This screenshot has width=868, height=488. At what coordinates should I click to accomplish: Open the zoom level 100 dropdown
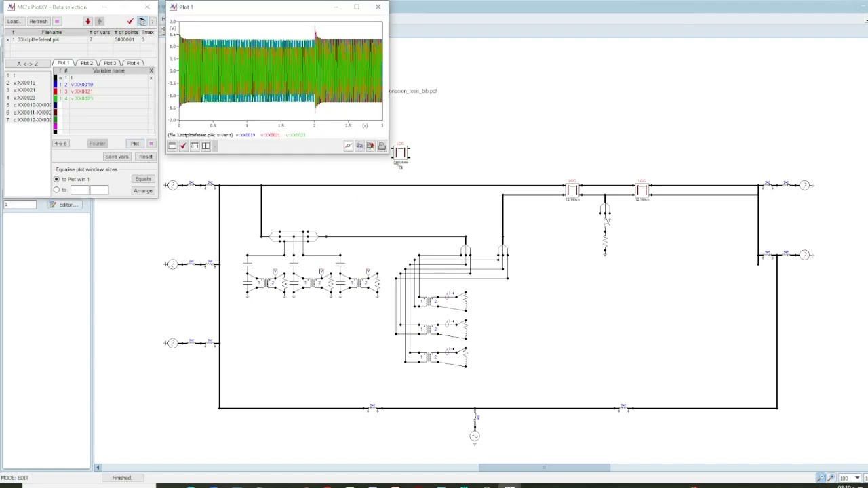pos(857,478)
